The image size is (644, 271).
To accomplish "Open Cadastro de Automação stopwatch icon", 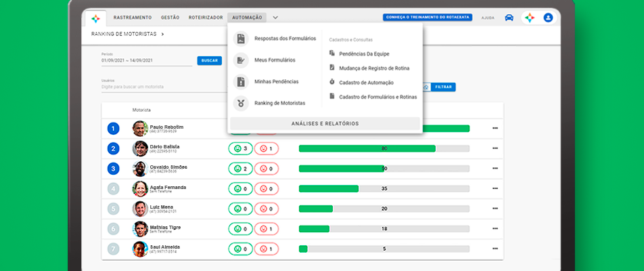I will [x=332, y=82].
